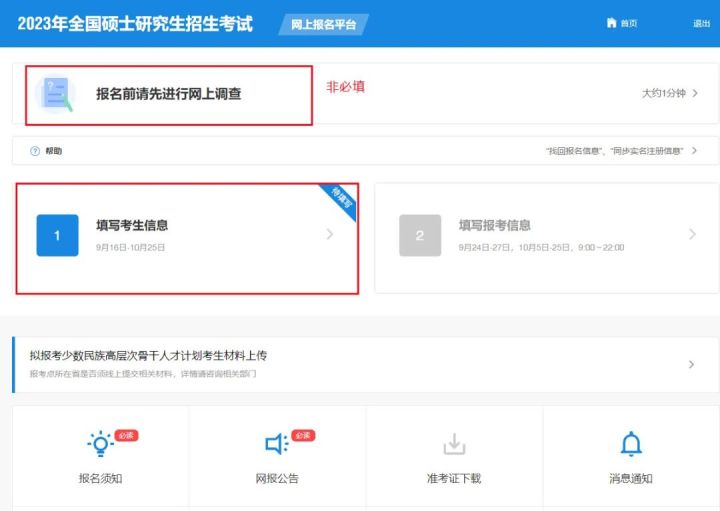Click the home icon in header
The image size is (720, 511).
(x=612, y=23)
